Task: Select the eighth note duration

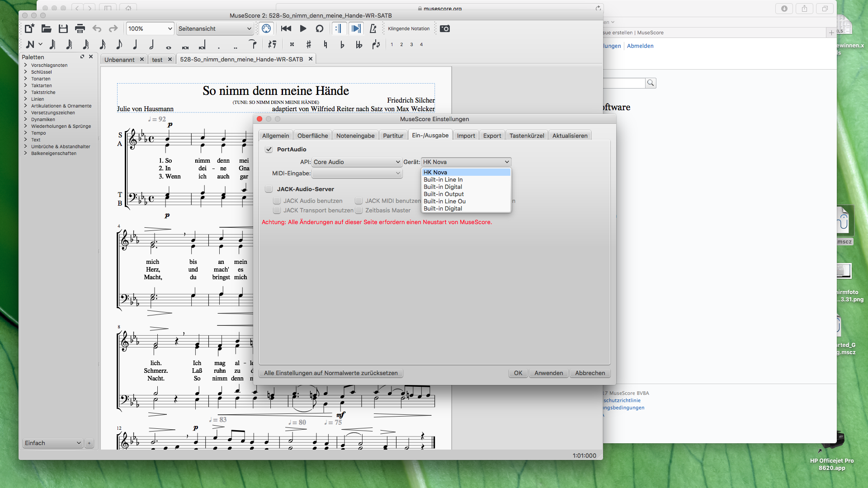Action: coord(119,44)
